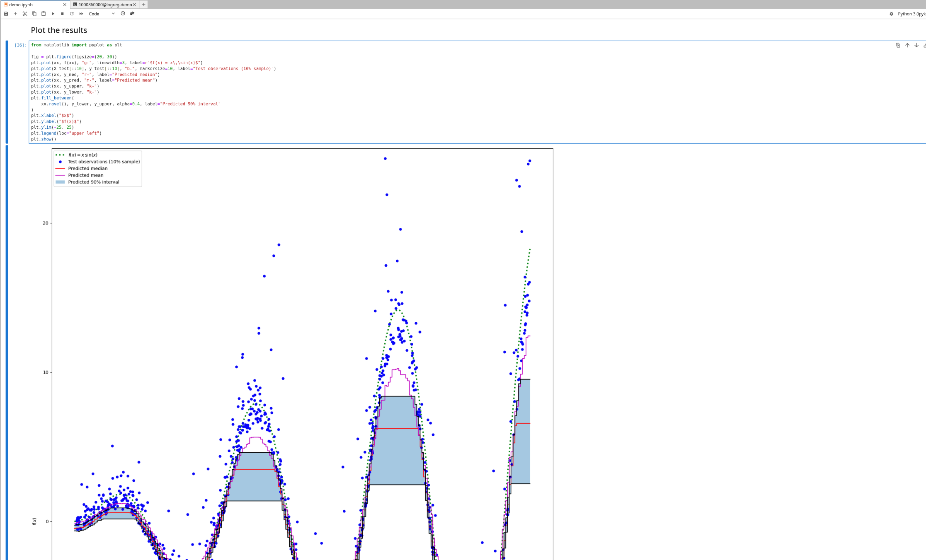Move the active cell up
Image resolution: width=926 pixels, height=560 pixels.
click(x=907, y=45)
